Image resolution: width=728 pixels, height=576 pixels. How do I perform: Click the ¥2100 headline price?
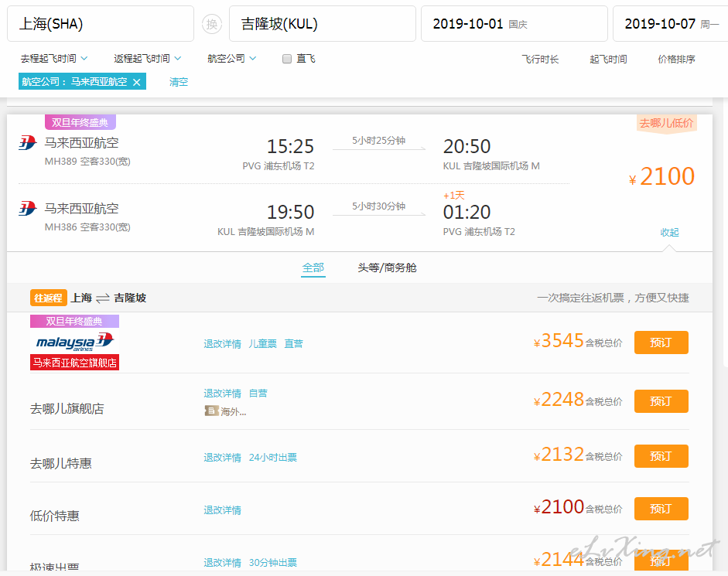point(661,176)
